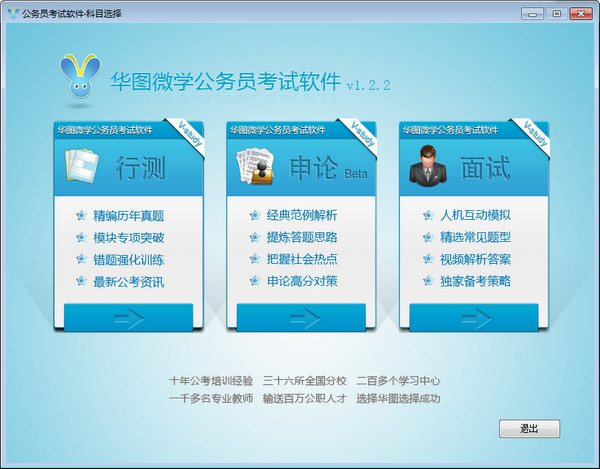Open 面试 module via its arrow button

(474, 318)
